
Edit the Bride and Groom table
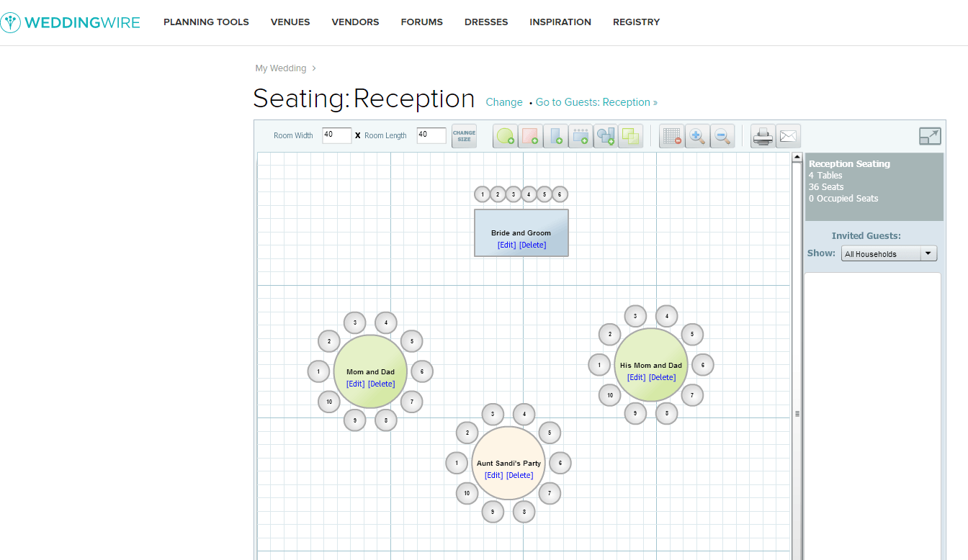click(506, 245)
